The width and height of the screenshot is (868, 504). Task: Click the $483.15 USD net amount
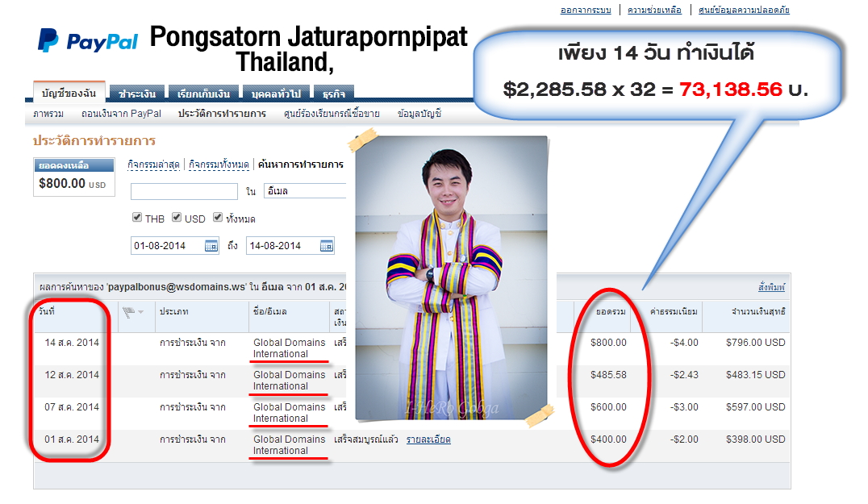pos(756,375)
